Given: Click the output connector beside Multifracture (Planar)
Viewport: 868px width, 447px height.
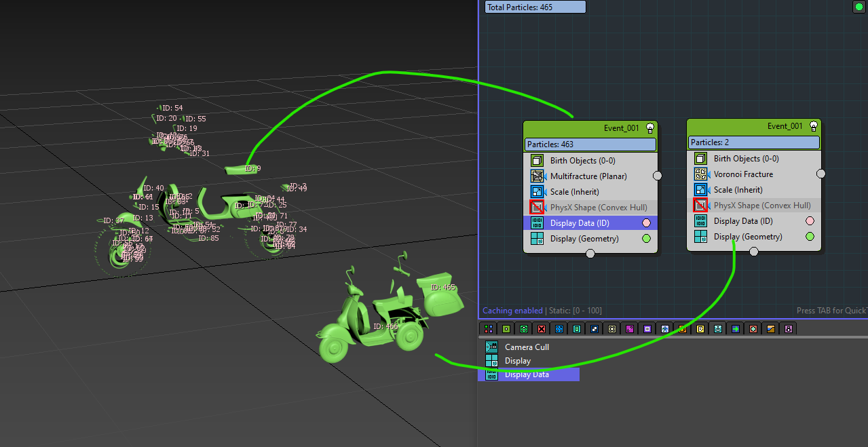Looking at the screenshot, I should [x=657, y=176].
